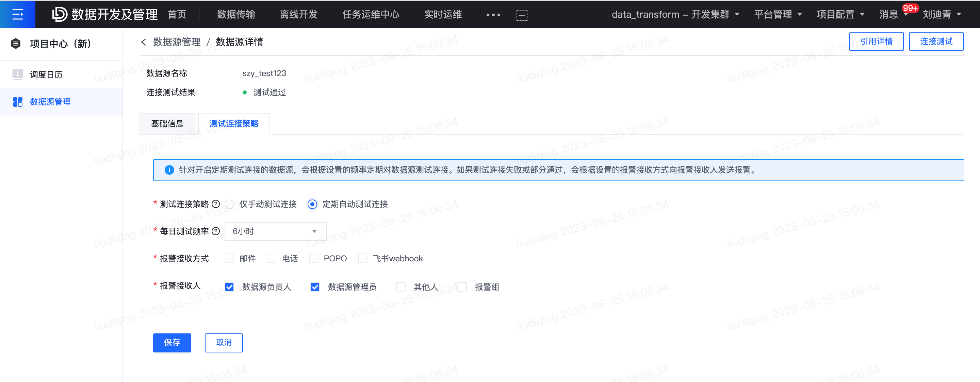Click the data source management grid icon
Screen dimensions: 980x382
tap(17, 102)
